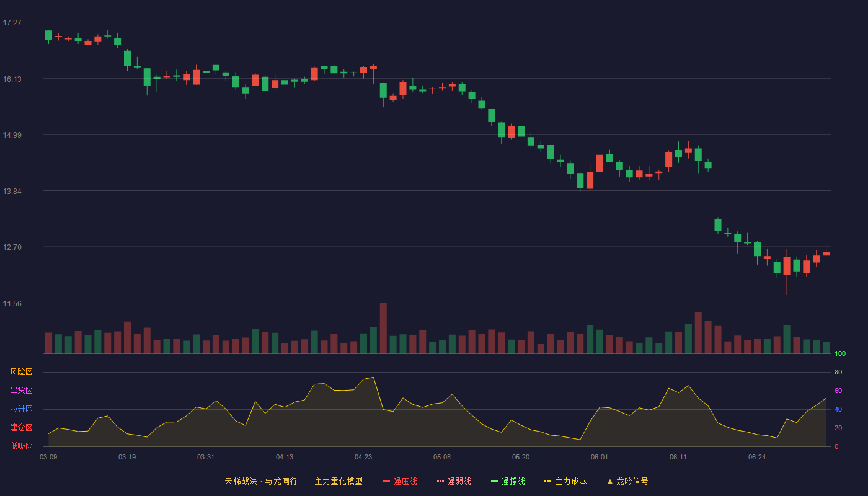Select the 05-20 date label
Screen dimensions: 868x496
[521, 457]
